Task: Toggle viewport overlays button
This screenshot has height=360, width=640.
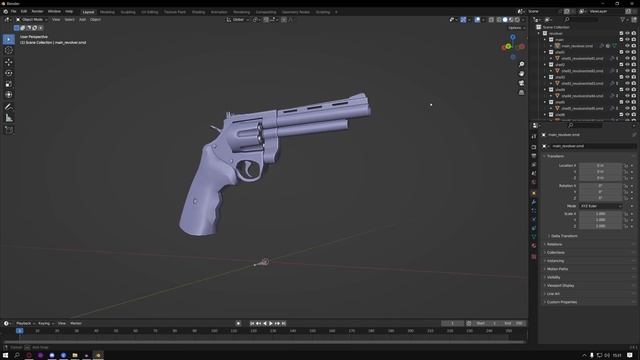Action: coord(477,20)
